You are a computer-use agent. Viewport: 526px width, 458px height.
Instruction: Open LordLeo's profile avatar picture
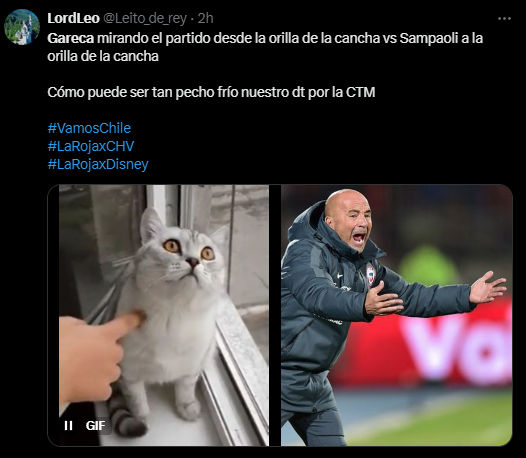(x=22, y=27)
